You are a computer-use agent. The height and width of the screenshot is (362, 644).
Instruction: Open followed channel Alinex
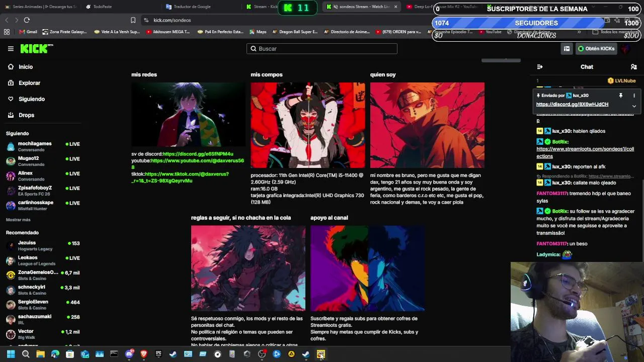[43, 175]
